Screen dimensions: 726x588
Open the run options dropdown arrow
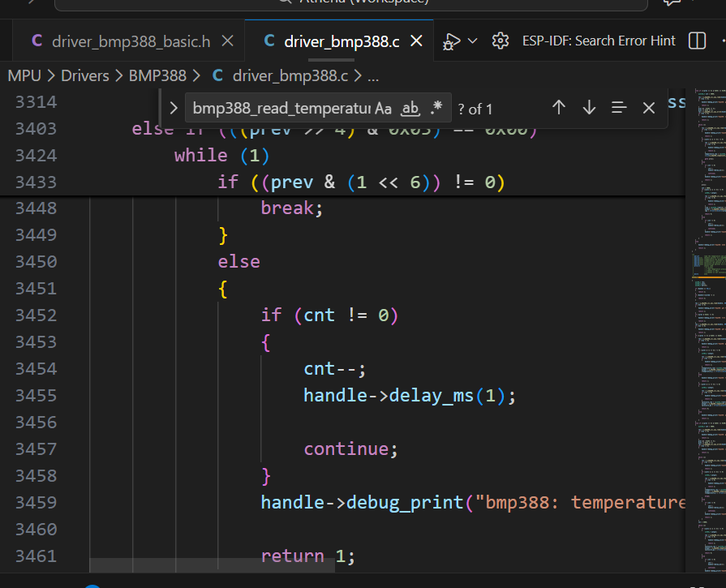[x=473, y=41]
